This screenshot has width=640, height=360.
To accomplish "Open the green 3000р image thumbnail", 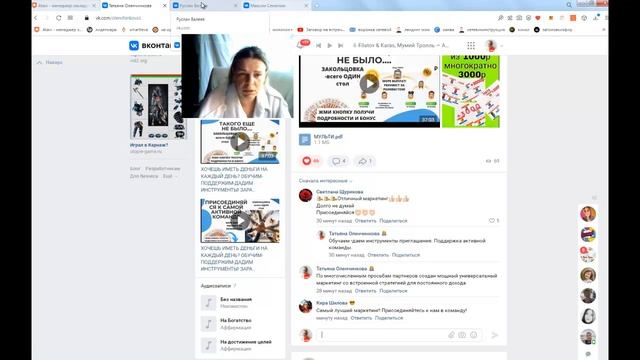I will [x=471, y=91].
